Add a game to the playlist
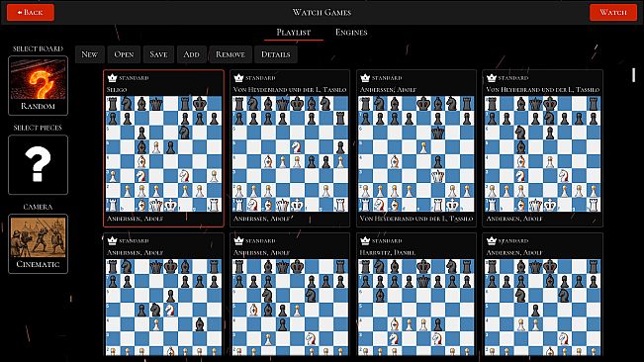The height and width of the screenshot is (362, 644). [x=191, y=54]
